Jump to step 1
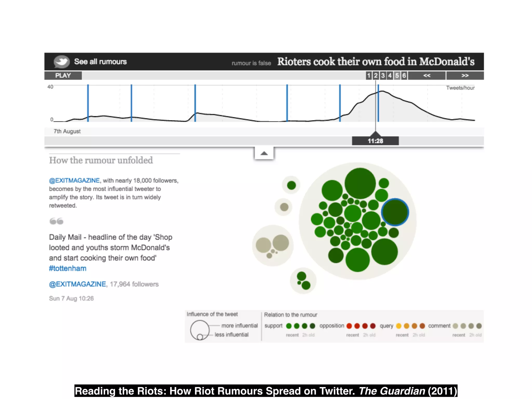532x399 pixels. pos(369,76)
